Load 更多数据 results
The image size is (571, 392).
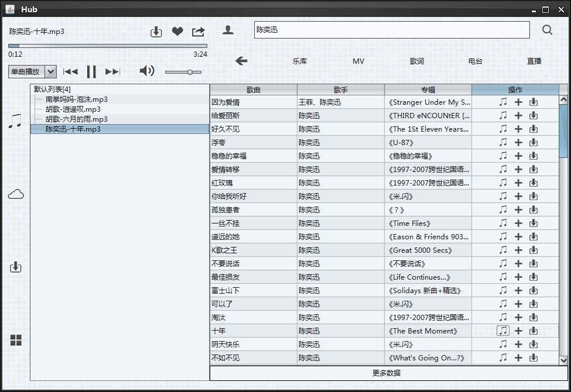pyautogui.click(x=388, y=373)
